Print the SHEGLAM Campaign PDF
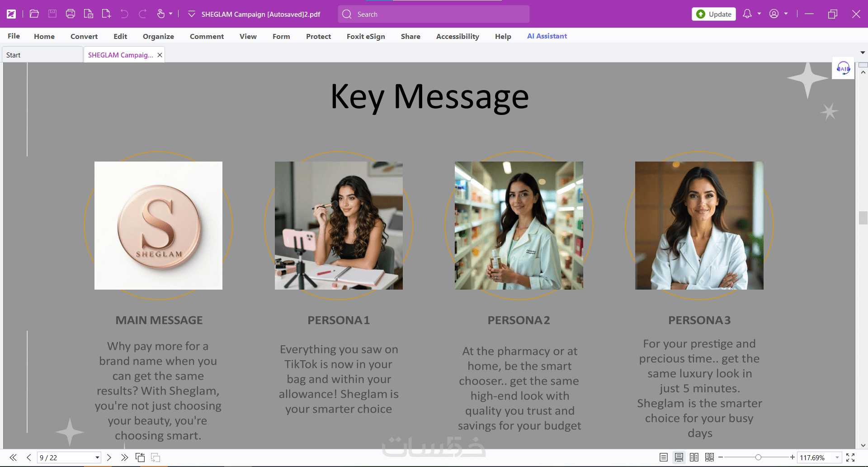 (x=71, y=14)
